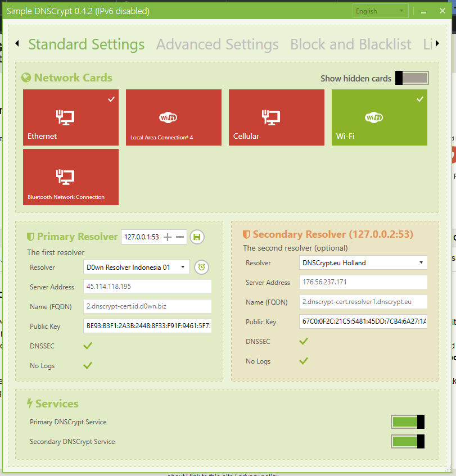Click the Wi-Fi tile wifi logo icon
This screenshot has height=476, width=456.
click(374, 117)
